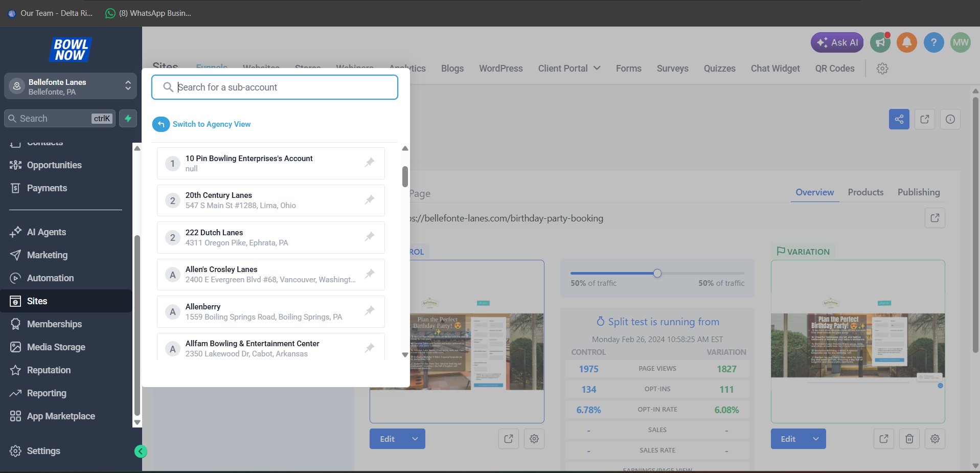Open the variation Edit dropdown arrow
Image resolution: width=980 pixels, height=473 pixels.
pyautogui.click(x=816, y=439)
